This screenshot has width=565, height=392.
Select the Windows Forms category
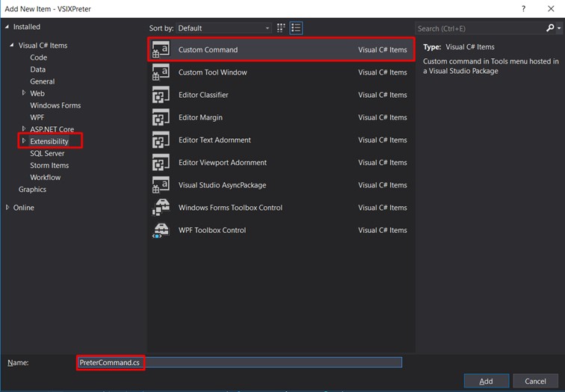[x=55, y=105]
